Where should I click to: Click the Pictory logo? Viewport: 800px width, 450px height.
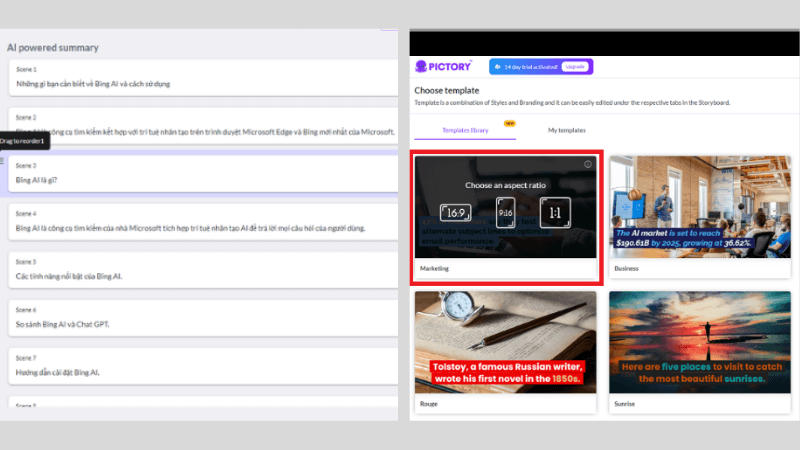[x=443, y=66]
